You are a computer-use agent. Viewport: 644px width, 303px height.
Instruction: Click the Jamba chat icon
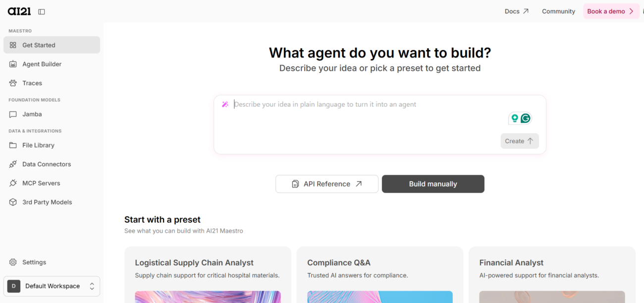pos(13,114)
